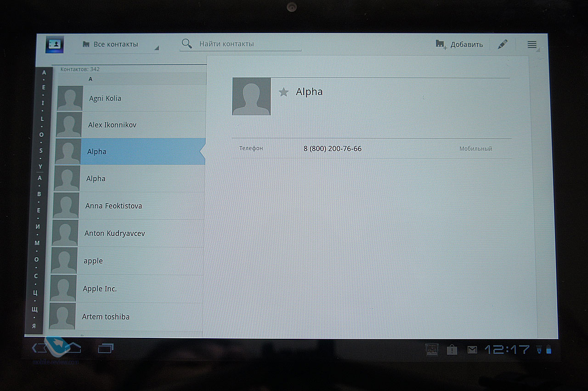The image size is (588, 391).
Task: Select Agni Kolia in the list
Action: click(131, 98)
